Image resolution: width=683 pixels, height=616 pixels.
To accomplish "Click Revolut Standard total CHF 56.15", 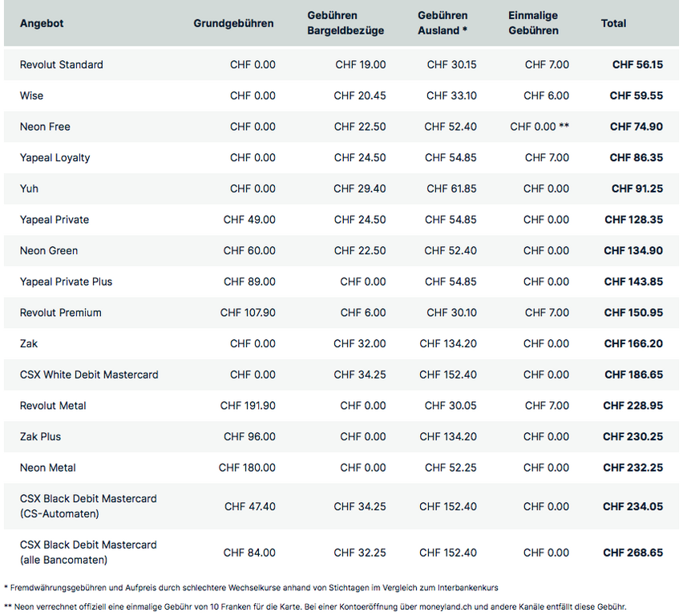I will click(637, 65).
